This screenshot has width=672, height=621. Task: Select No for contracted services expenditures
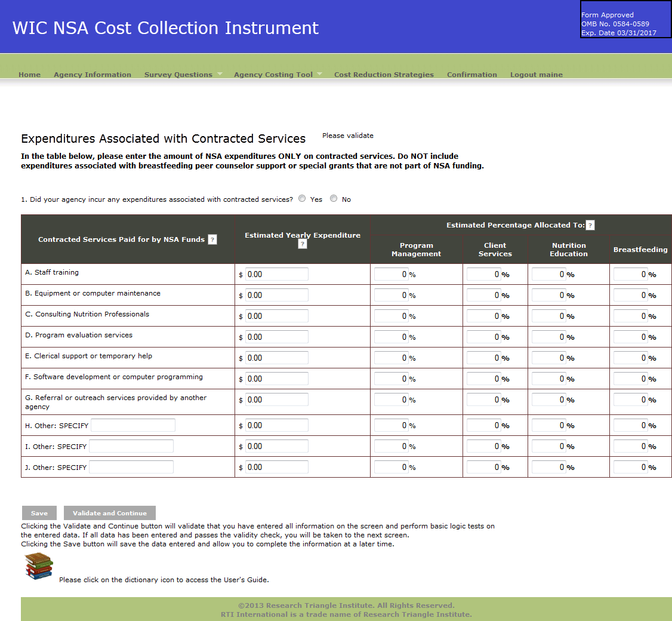[x=334, y=199]
